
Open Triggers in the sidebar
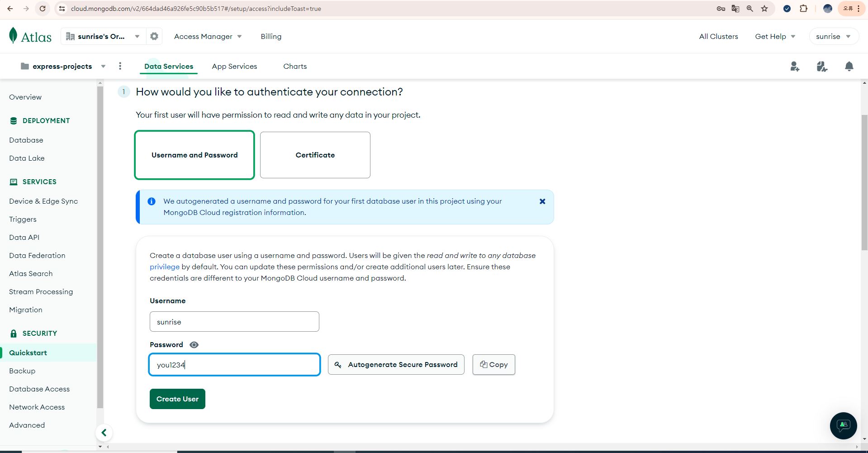tap(23, 219)
